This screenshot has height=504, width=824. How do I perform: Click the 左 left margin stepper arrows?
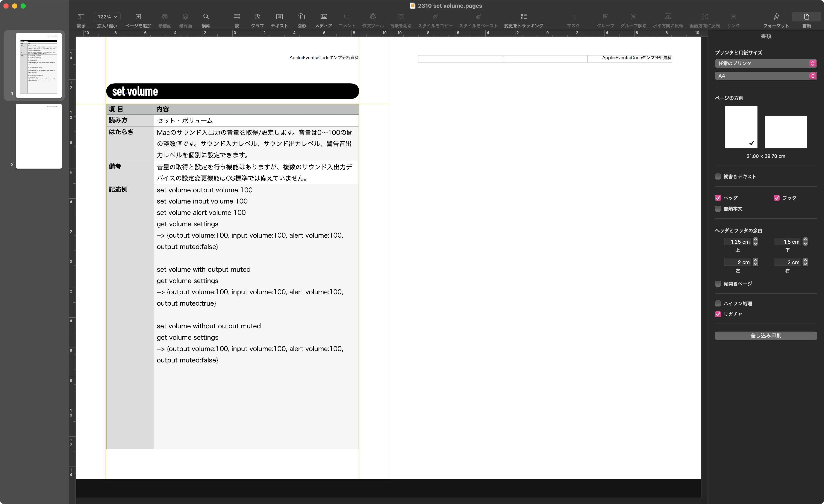click(756, 262)
